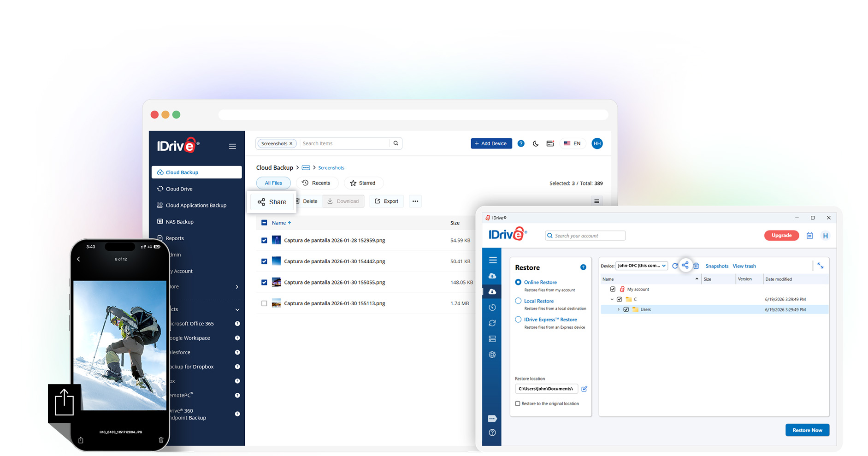Open the help circle at the bottom of the desktop sidebar
Viewport: 868px width, 456px height.
tap(492, 432)
